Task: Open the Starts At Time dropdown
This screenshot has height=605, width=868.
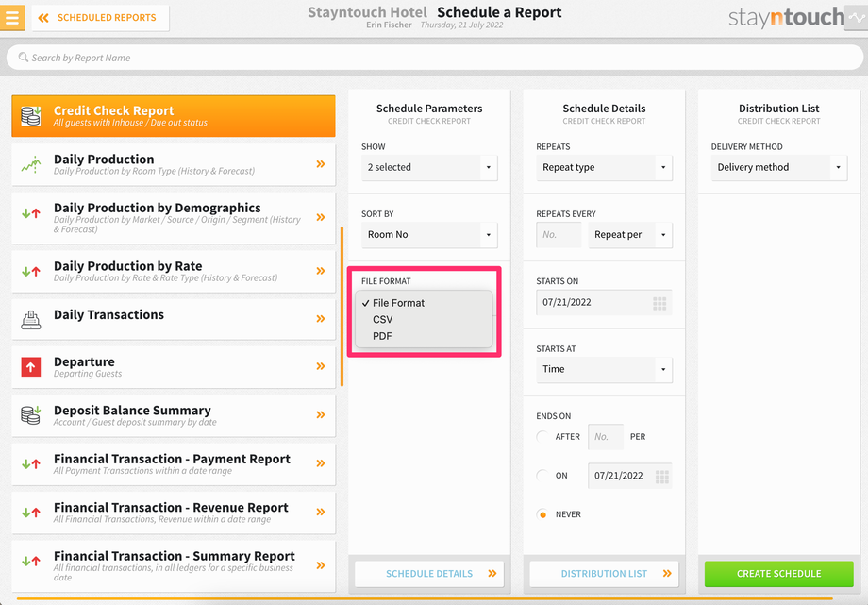Action: 604,370
